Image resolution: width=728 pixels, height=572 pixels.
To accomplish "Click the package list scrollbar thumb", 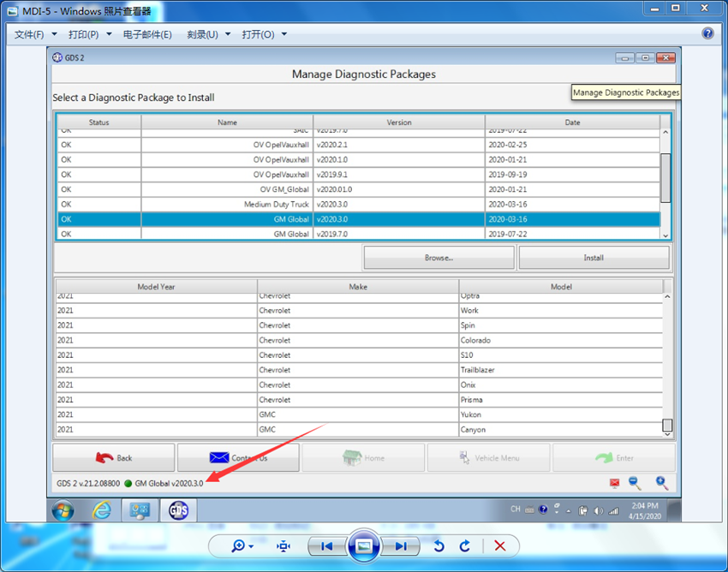I will (x=665, y=178).
